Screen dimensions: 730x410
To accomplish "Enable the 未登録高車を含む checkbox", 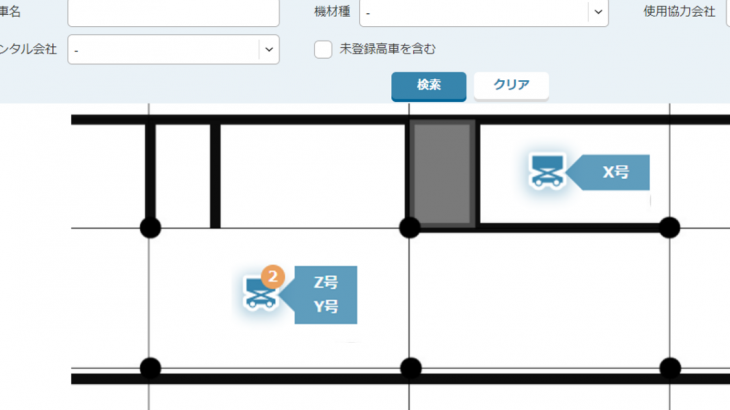I will 323,49.
